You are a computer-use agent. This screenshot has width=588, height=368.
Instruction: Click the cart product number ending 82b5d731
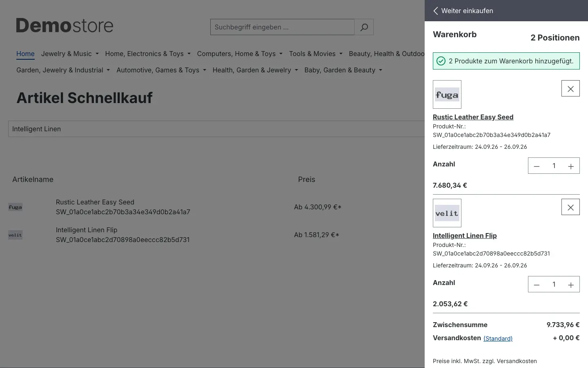click(491, 254)
